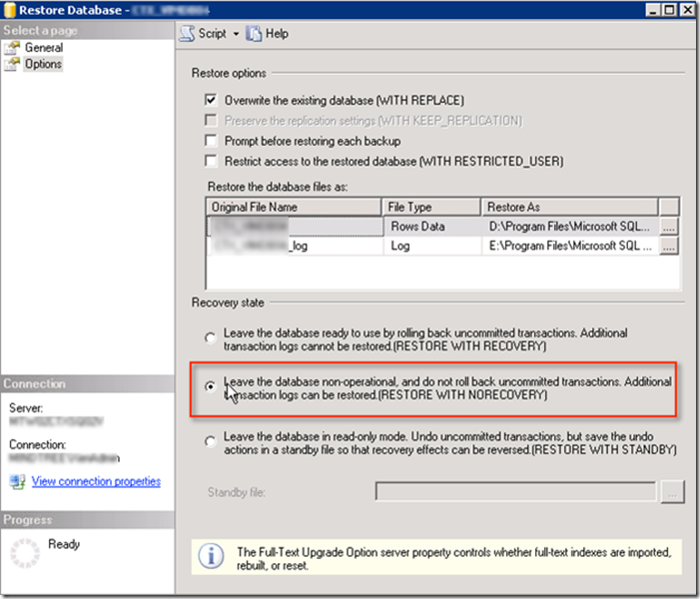Select the Log file type cell
700x599 pixels.
point(431,246)
